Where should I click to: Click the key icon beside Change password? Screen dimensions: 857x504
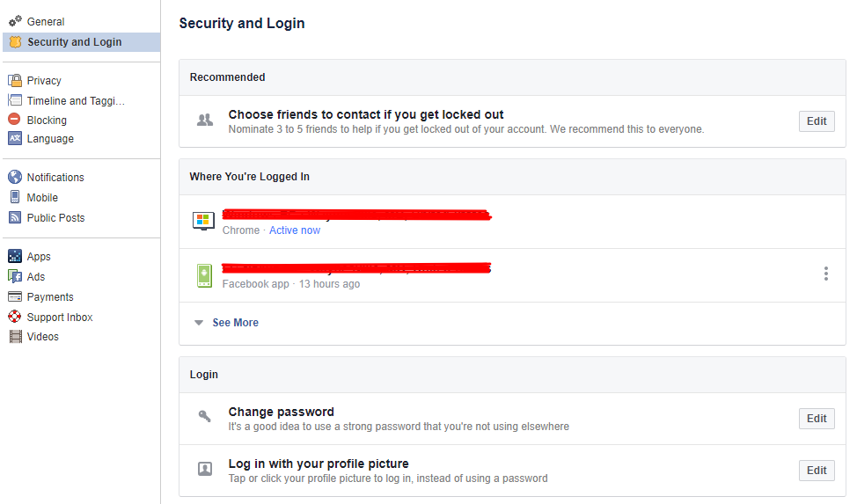point(204,416)
